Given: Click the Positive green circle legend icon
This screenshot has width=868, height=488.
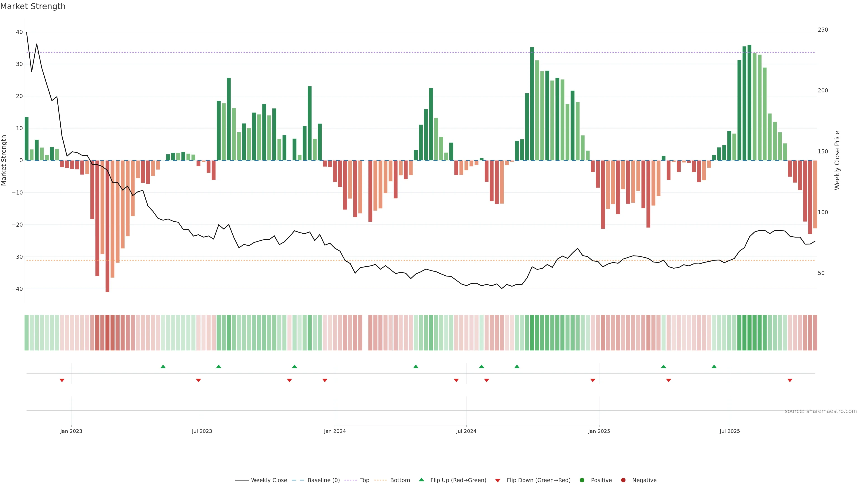Looking at the screenshot, I should click(582, 480).
